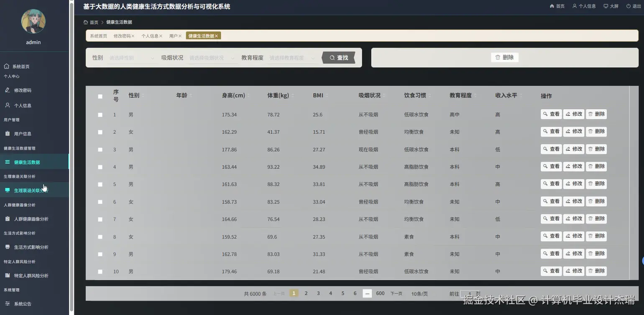Select 健康生活数据 sidebar item

tap(34, 162)
